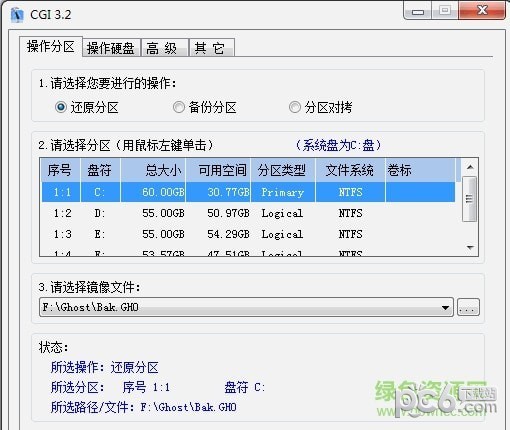Select the 备份分区 radio button
The height and width of the screenshot is (430, 510).
pos(179,107)
